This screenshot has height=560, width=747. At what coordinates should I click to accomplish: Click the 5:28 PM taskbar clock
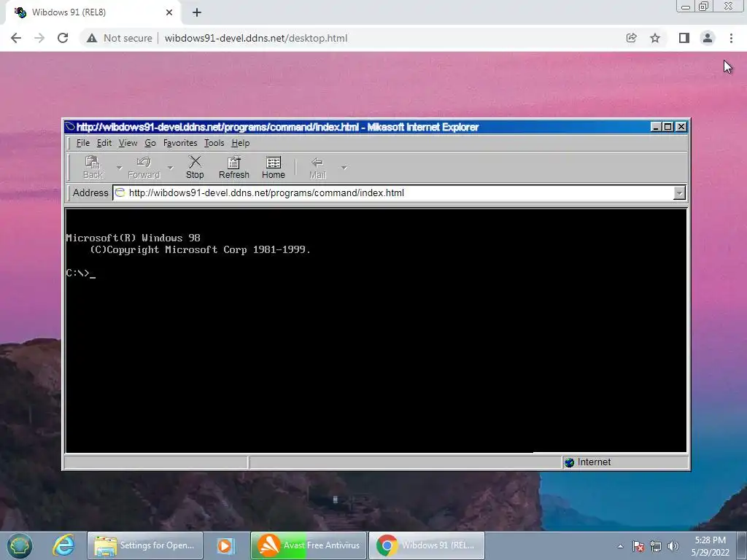[x=711, y=546]
